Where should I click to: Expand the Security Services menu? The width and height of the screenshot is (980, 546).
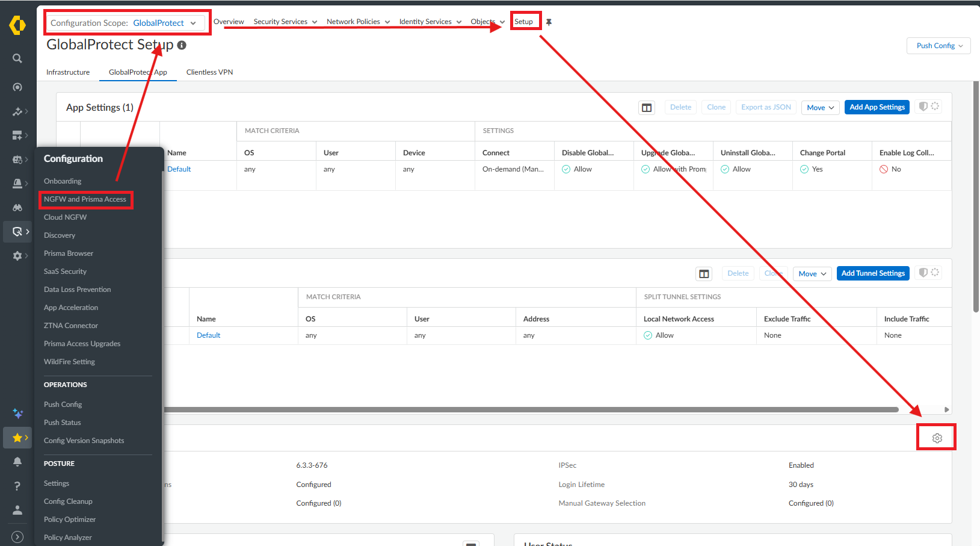tap(285, 22)
